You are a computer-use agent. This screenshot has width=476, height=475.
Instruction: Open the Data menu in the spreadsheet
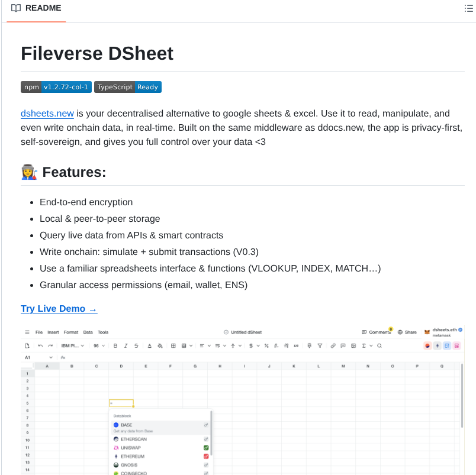tap(86, 332)
